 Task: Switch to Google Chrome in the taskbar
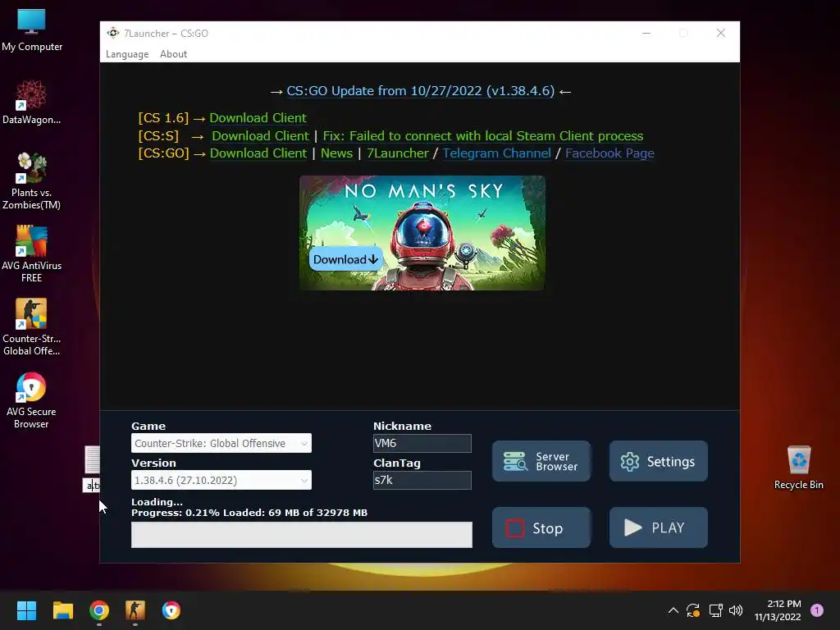point(99,610)
